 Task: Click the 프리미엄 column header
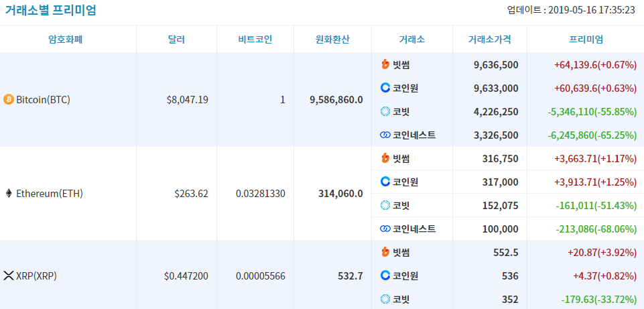pyautogui.click(x=586, y=40)
